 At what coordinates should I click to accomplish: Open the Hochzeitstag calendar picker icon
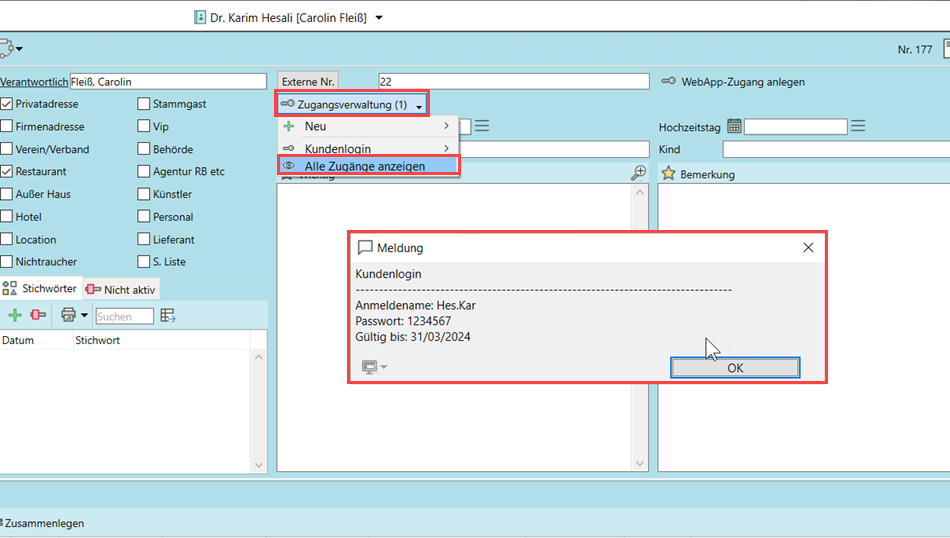[734, 126]
